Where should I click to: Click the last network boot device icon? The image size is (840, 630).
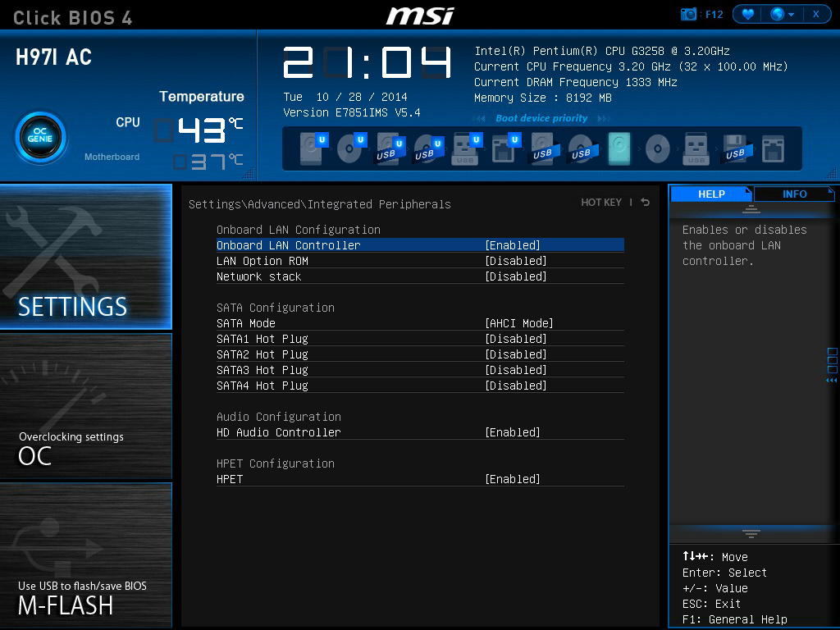[773, 149]
